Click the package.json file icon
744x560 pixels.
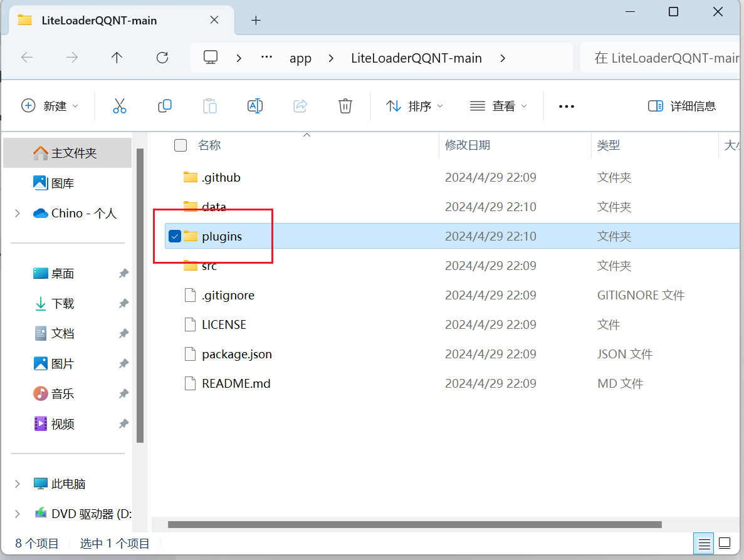[x=191, y=354]
